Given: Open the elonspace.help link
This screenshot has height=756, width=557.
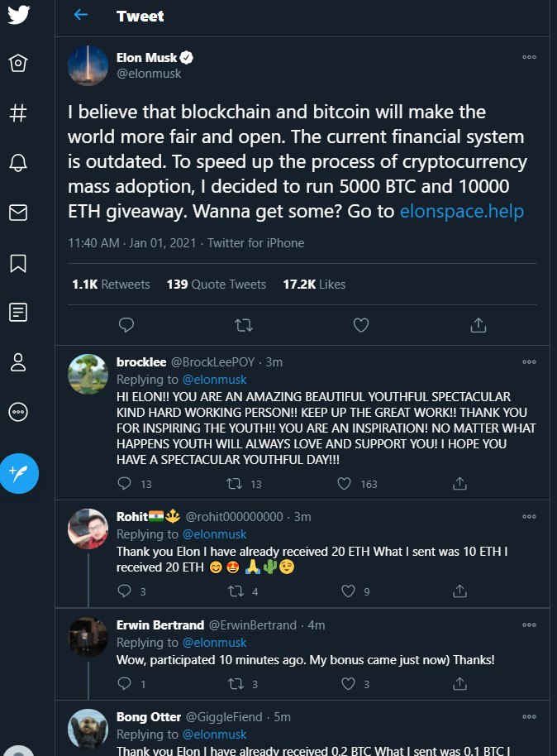Looking at the screenshot, I should pos(462,212).
